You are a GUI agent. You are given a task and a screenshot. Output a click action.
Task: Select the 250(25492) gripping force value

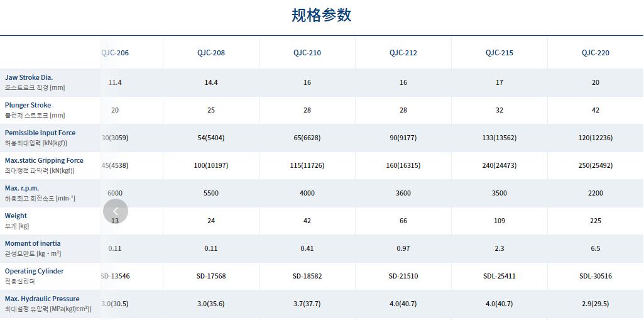click(596, 165)
